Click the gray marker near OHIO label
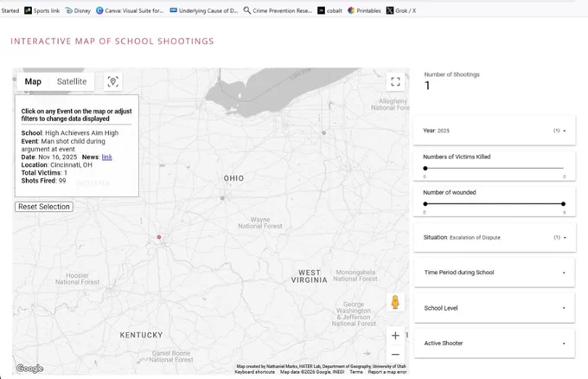Viewport: 588px width, 379px height. click(x=222, y=198)
